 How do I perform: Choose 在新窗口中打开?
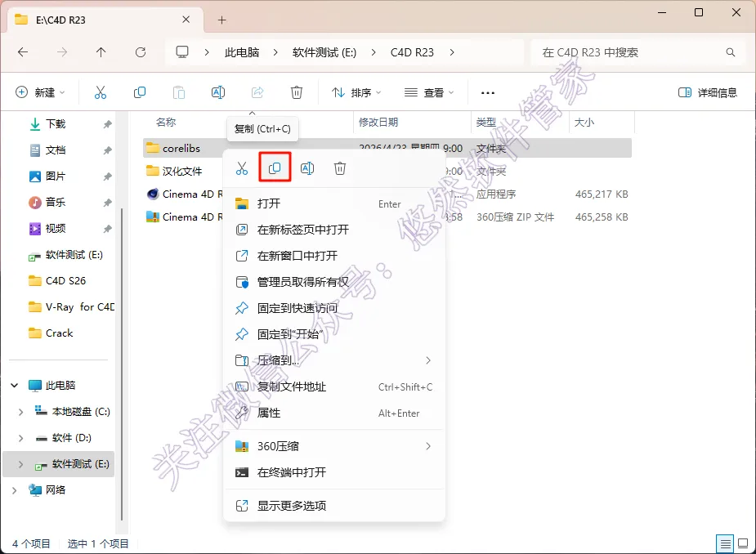tap(334, 256)
